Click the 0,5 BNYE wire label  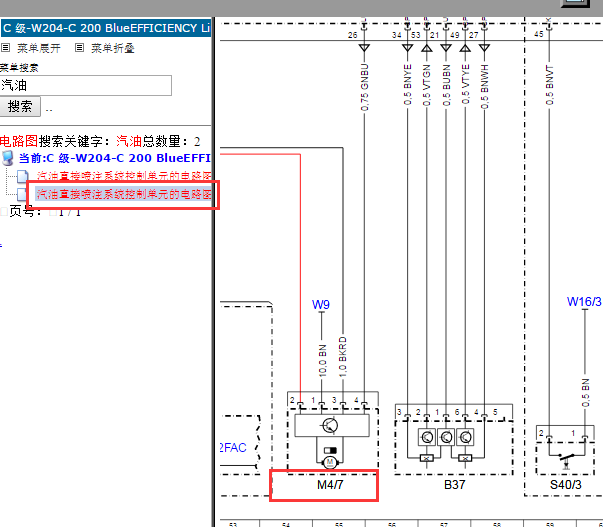click(x=408, y=85)
